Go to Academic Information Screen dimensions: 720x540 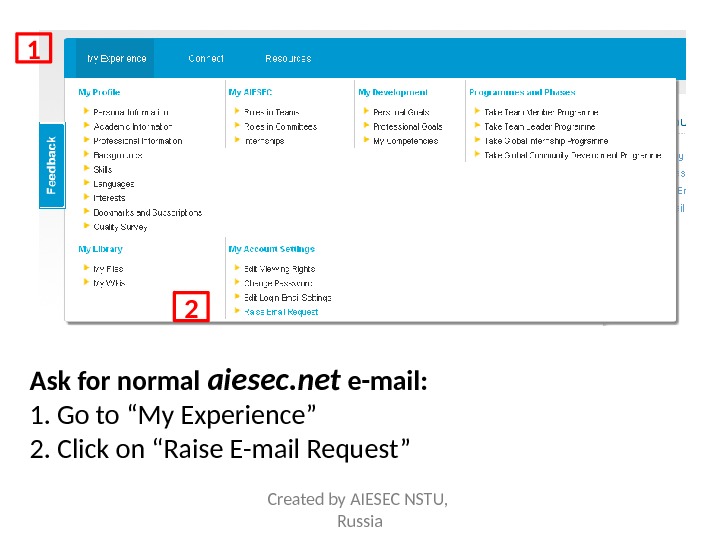133,127
